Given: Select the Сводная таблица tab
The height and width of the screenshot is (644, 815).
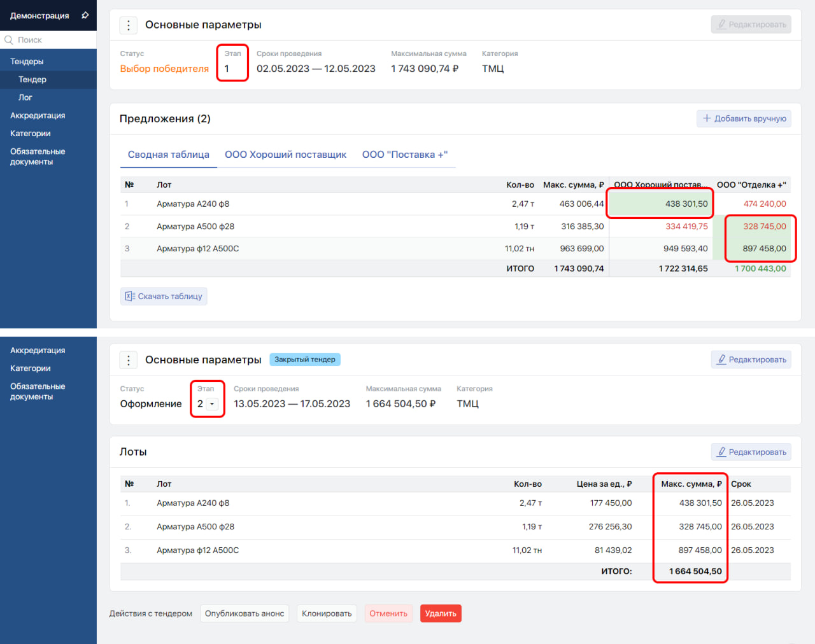Looking at the screenshot, I should click(168, 155).
